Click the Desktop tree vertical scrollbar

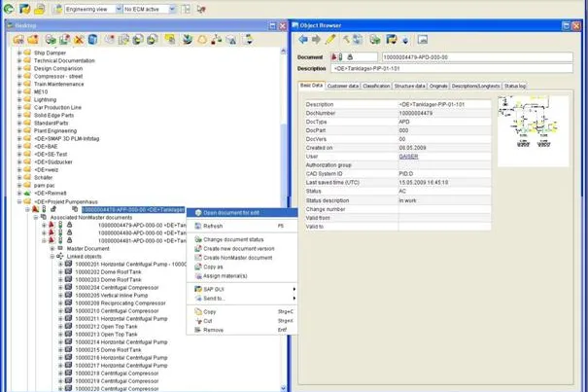[283, 220]
